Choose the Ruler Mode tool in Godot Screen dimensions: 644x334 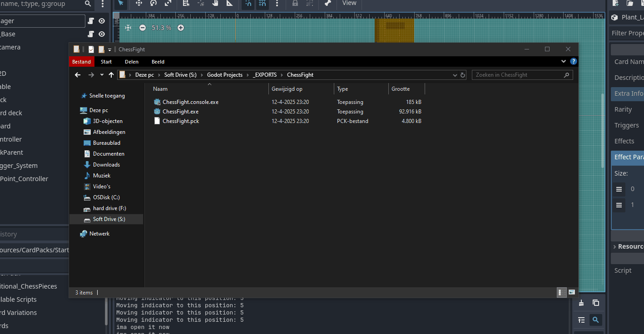(x=230, y=3)
